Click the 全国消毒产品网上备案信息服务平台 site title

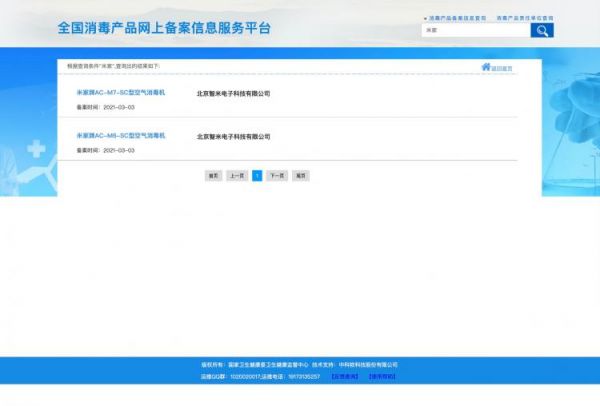[x=164, y=28]
